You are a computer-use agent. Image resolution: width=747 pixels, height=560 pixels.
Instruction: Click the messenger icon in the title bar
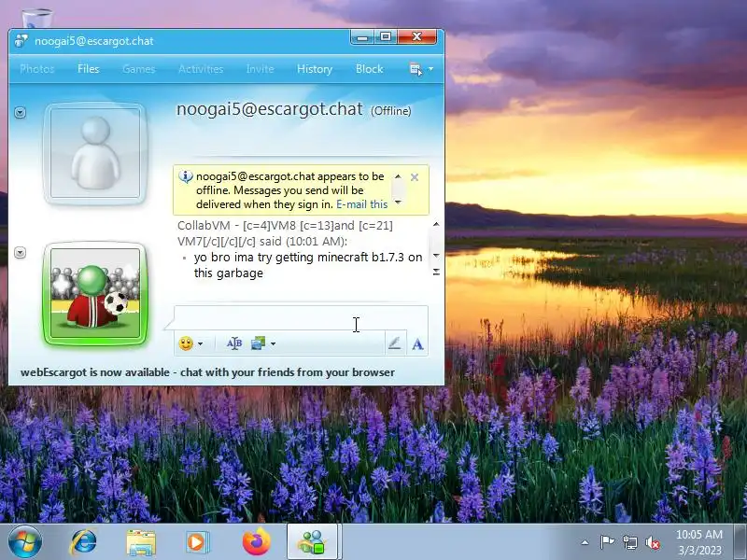click(21, 41)
